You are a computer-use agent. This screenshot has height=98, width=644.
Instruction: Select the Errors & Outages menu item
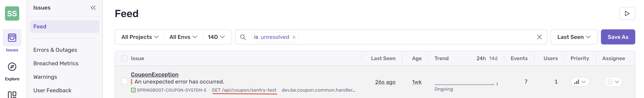(x=55, y=50)
